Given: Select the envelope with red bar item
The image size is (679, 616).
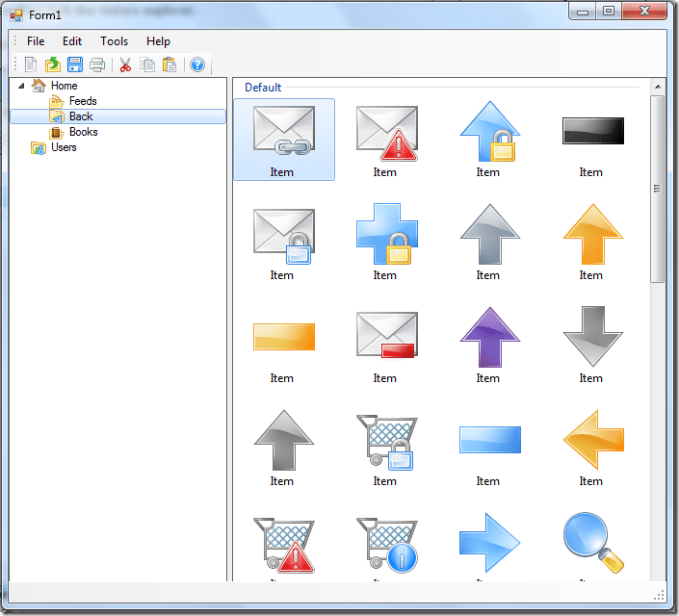Looking at the screenshot, I should [x=387, y=346].
